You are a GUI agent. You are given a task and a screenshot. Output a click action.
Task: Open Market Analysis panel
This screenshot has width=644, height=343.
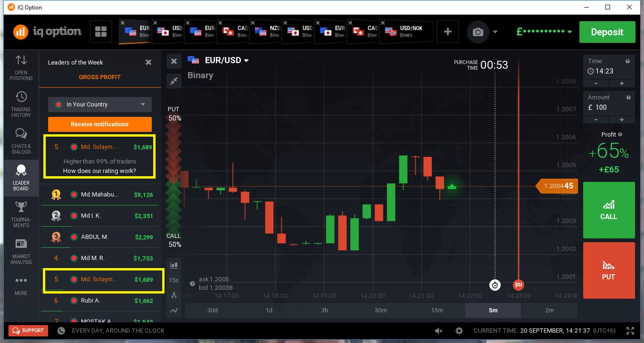click(21, 252)
